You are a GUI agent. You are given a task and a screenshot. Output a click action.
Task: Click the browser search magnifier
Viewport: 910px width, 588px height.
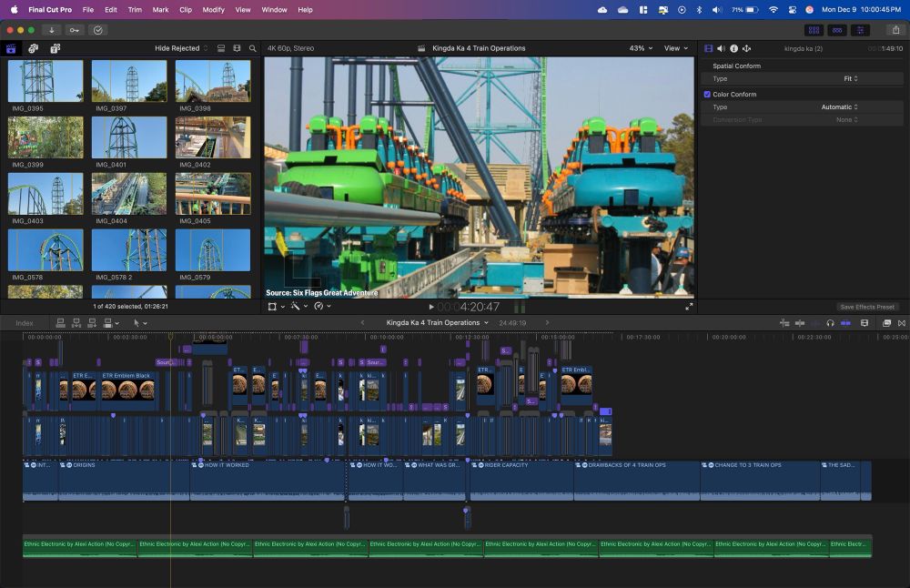252,49
